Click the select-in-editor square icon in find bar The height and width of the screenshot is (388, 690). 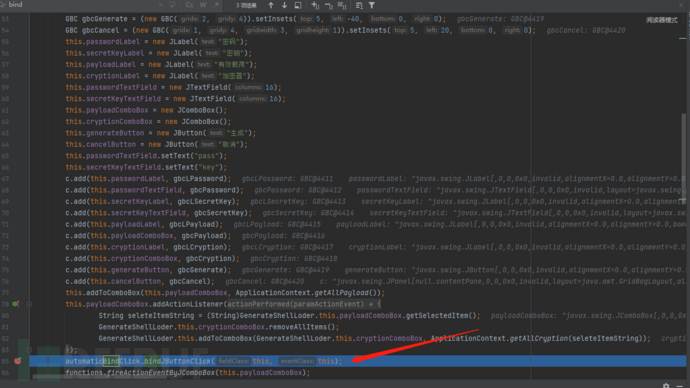coord(298,5)
